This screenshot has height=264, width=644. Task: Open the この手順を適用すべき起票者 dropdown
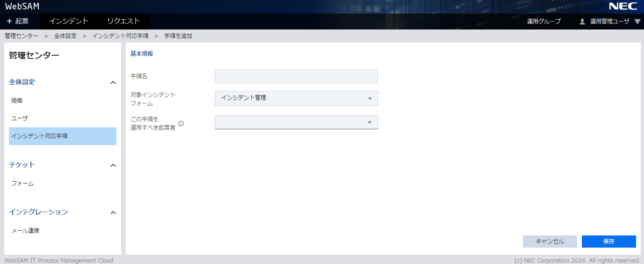296,123
